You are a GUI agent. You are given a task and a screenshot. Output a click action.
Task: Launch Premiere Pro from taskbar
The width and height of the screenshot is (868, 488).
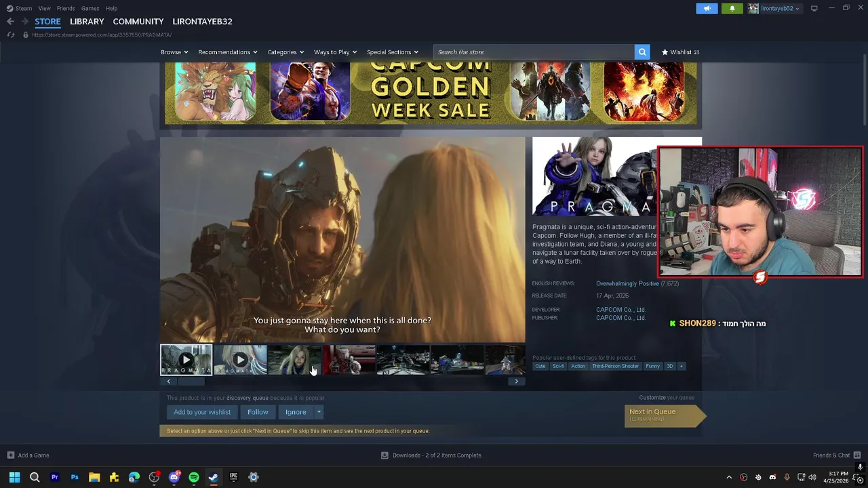55,477
